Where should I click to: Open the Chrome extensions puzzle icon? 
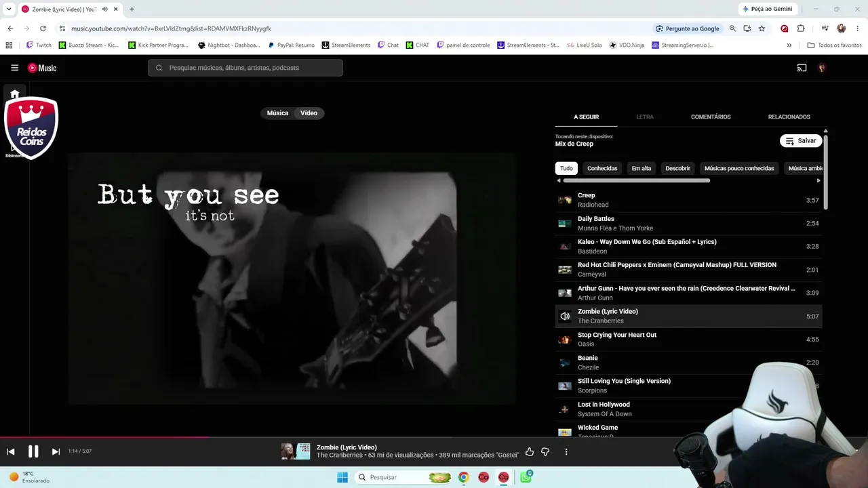pos(801,28)
